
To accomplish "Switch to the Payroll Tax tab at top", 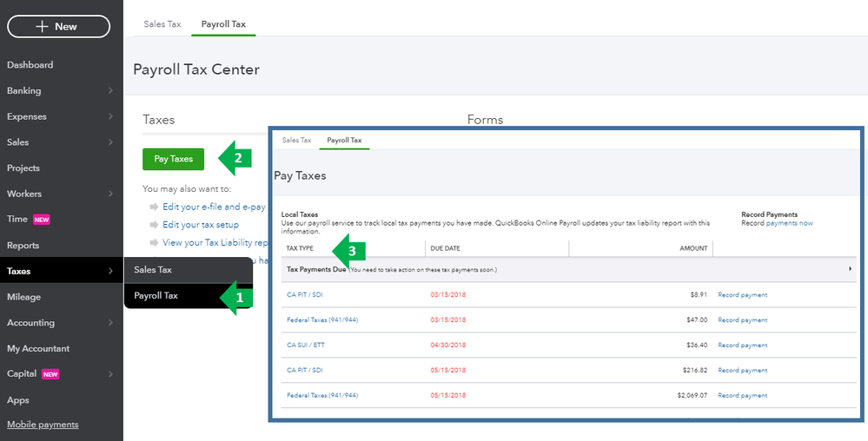I will [223, 24].
